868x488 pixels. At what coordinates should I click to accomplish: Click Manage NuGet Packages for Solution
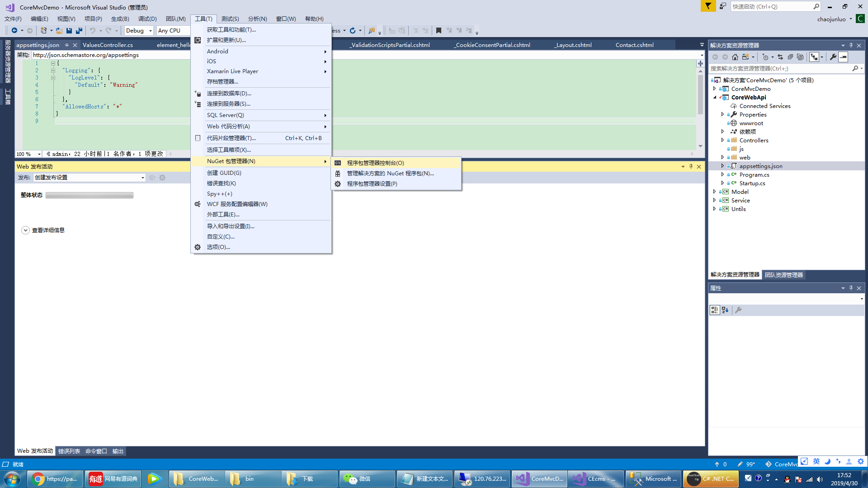pyautogui.click(x=390, y=174)
